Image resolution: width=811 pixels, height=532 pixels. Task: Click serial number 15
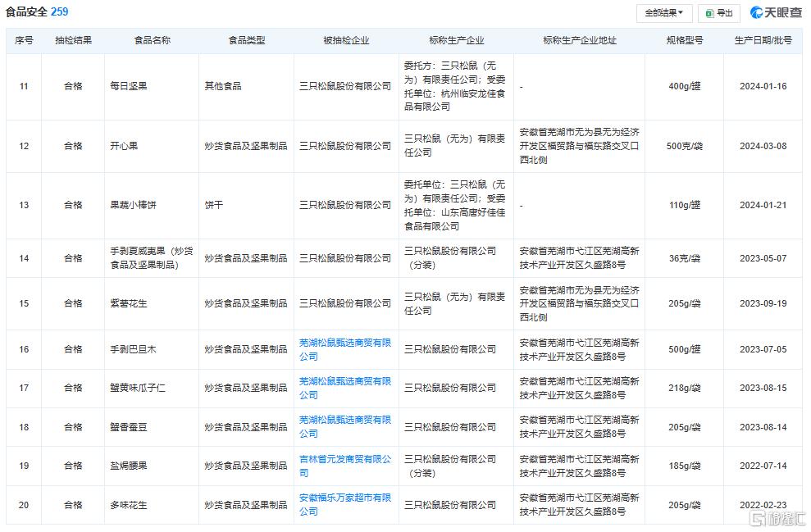24,303
